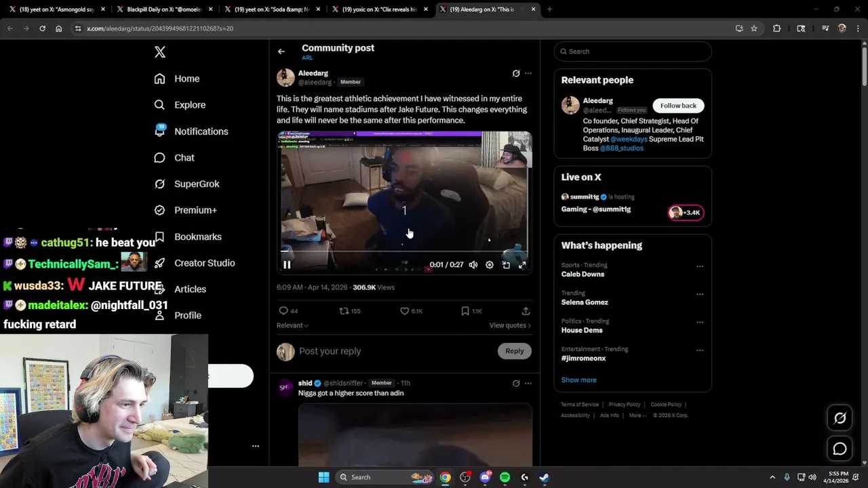Open Discord from the taskbar
This screenshot has height=488, width=868.
point(485,477)
